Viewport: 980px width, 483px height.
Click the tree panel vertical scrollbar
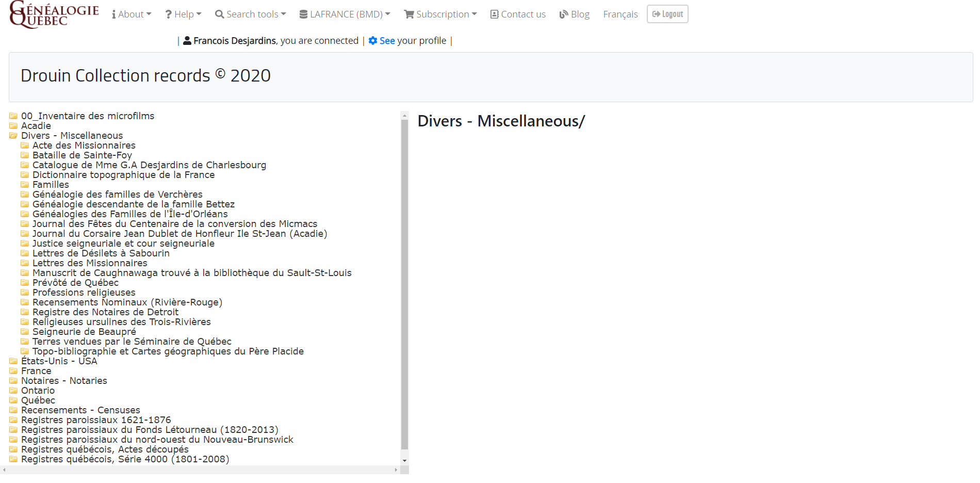click(x=404, y=284)
